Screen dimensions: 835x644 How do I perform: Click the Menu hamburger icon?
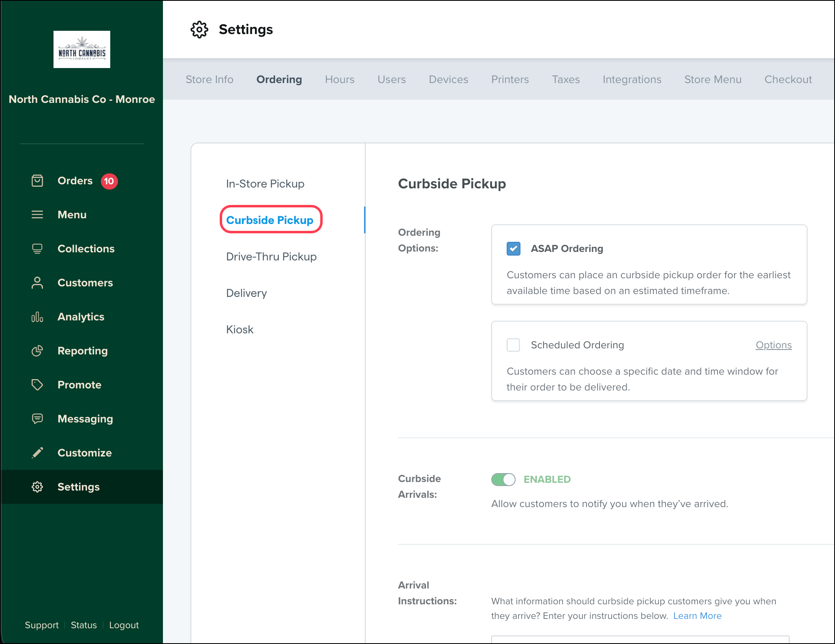click(x=37, y=215)
